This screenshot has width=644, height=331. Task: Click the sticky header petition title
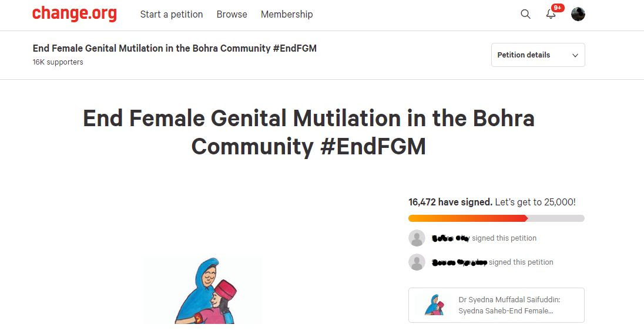pos(175,48)
